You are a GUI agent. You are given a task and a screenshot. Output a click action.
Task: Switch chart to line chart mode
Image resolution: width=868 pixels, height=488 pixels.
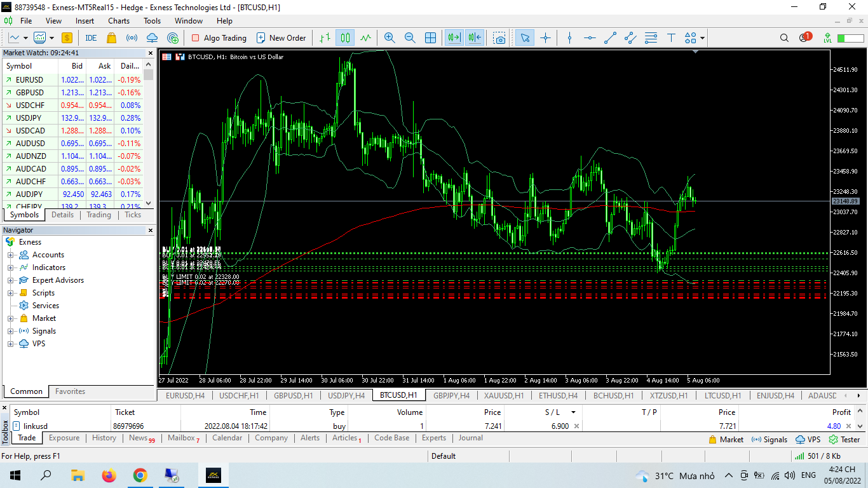pos(365,37)
